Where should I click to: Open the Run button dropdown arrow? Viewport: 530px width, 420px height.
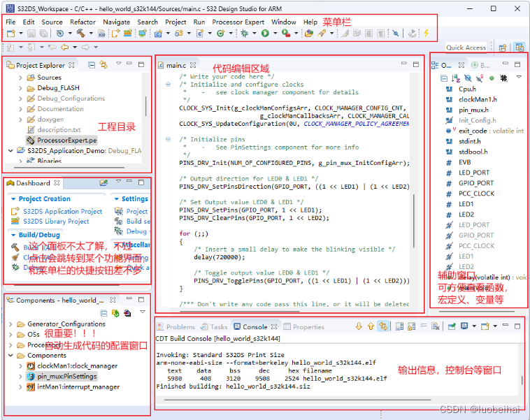point(275,33)
